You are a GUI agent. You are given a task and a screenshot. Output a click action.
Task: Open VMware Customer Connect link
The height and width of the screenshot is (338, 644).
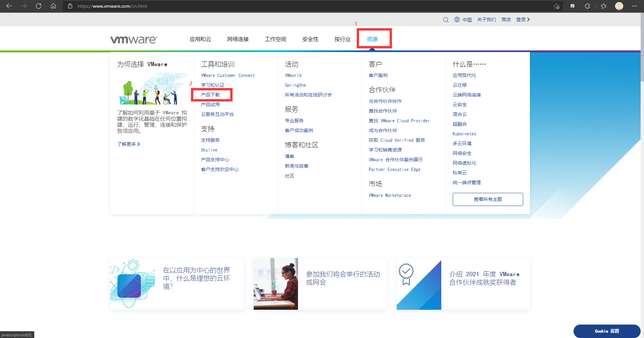228,76
